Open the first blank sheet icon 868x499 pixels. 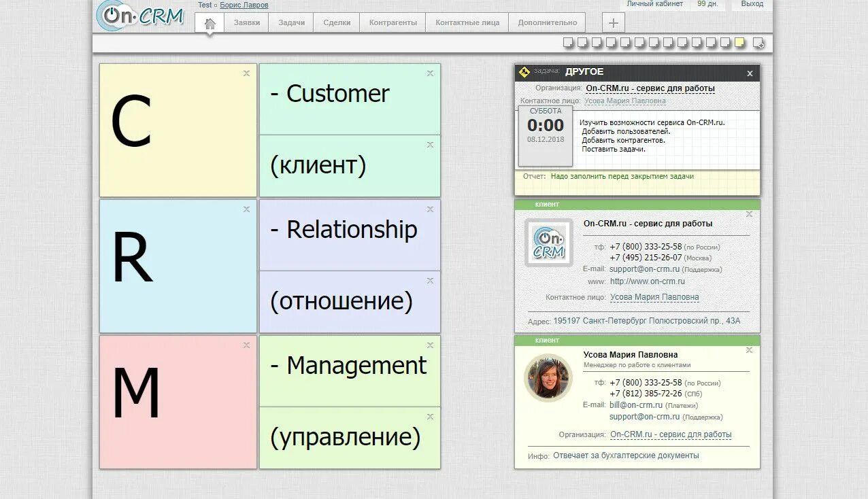(567, 42)
